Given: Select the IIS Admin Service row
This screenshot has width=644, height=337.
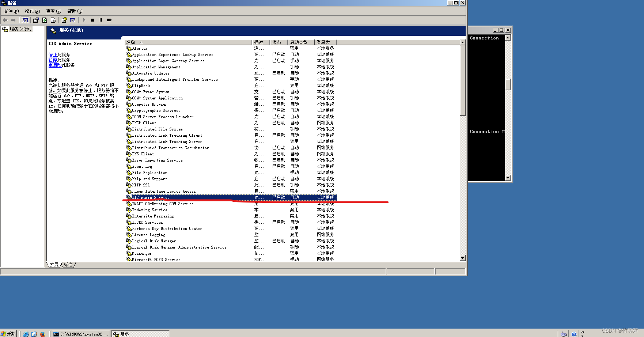Looking at the screenshot, I should click(x=231, y=198).
